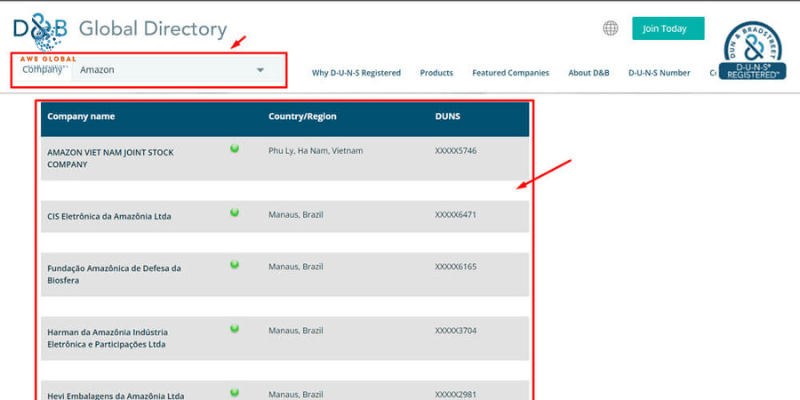Viewport: 800px width, 400px height.
Task: Click the Company search type selector
Action: pyautogui.click(x=42, y=70)
